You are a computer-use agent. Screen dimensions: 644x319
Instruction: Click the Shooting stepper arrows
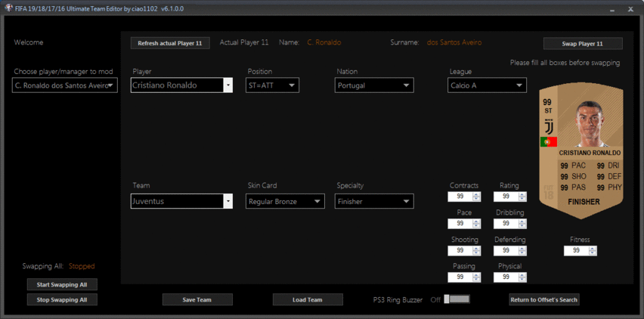coord(476,250)
